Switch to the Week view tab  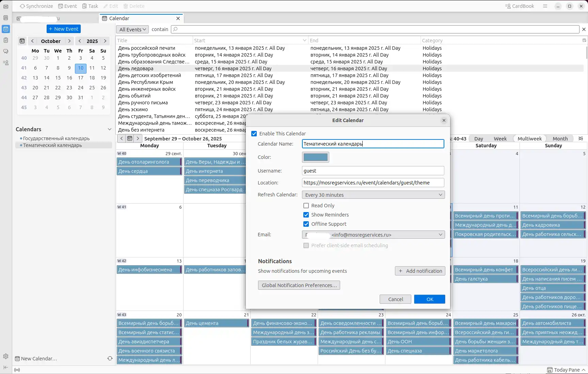pyautogui.click(x=500, y=138)
